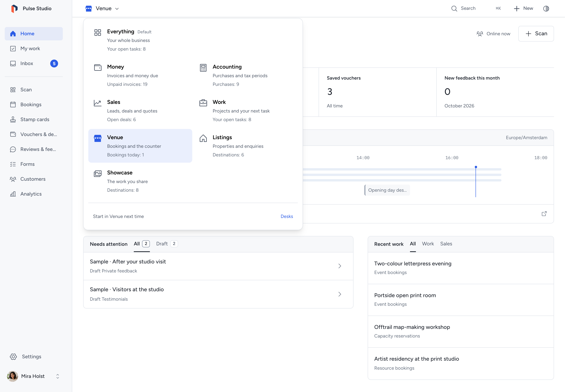The height and width of the screenshot is (392, 565).
Task: Click the Desks link in switcher footer
Action: [287, 216]
